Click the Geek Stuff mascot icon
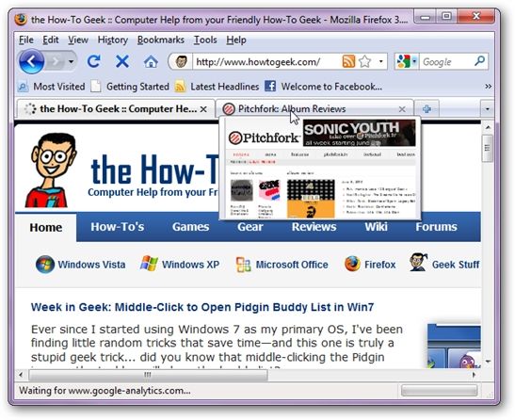This screenshot has height=420, width=515. click(x=418, y=262)
